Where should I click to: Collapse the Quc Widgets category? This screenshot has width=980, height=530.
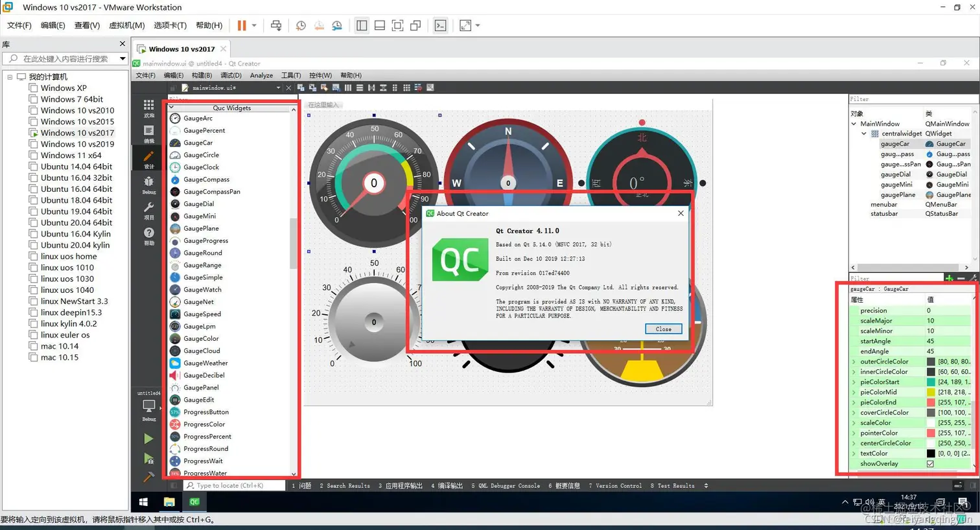(172, 108)
